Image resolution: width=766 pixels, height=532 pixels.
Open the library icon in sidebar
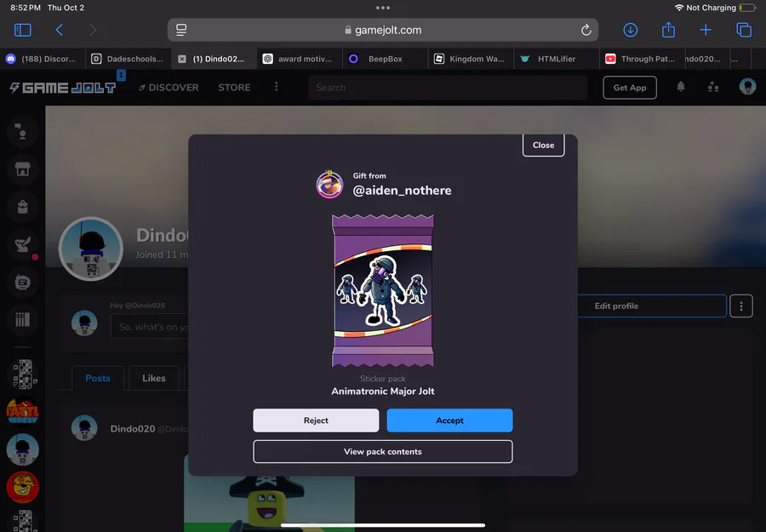22,319
